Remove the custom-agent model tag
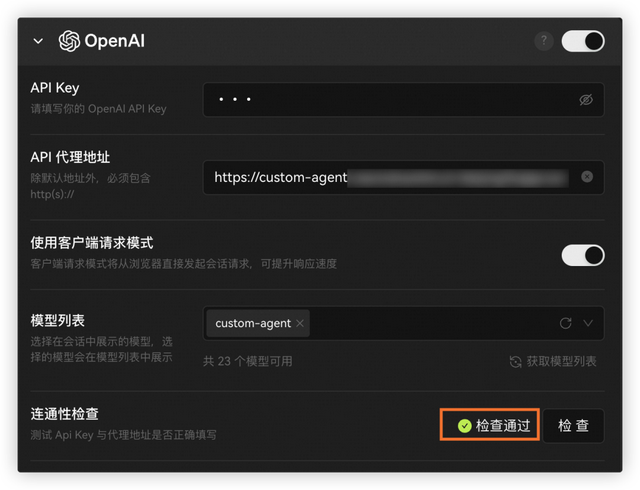The image size is (640, 490). pyautogui.click(x=300, y=323)
